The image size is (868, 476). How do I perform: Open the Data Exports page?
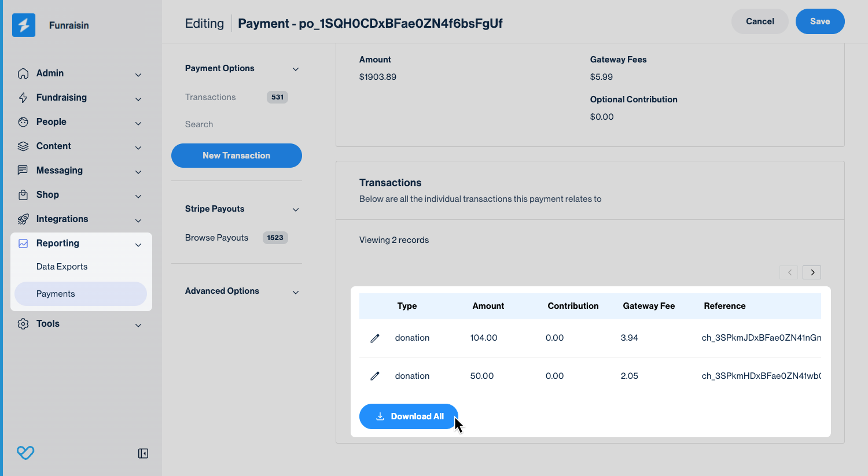pyautogui.click(x=62, y=267)
